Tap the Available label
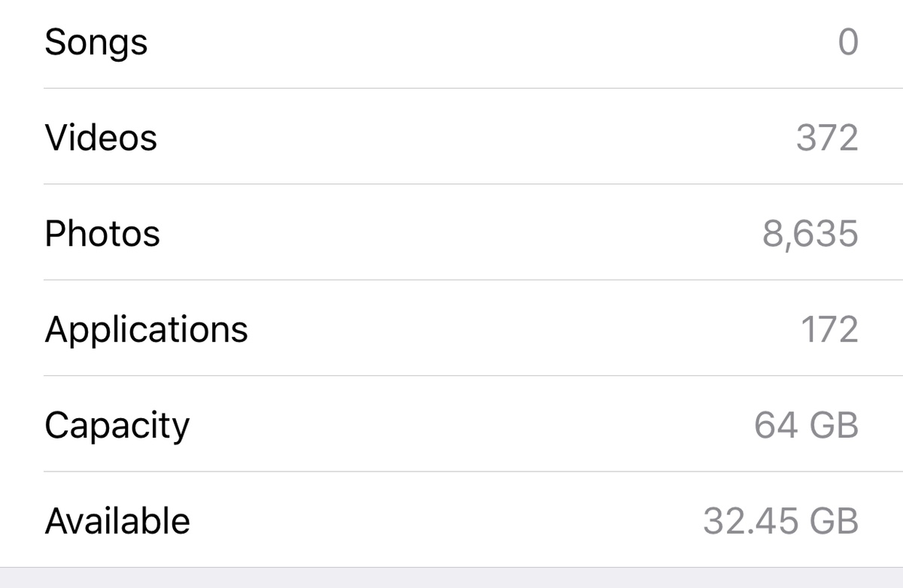903x588 pixels. 117,521
